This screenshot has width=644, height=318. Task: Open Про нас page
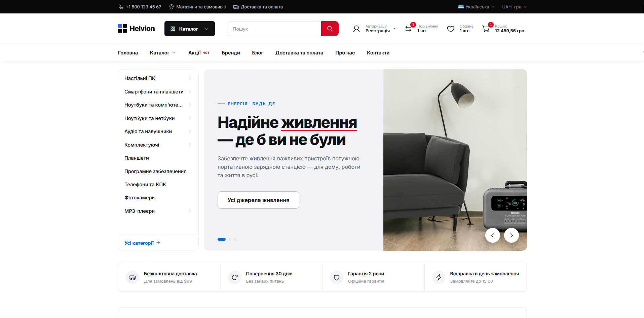pos(345,53)
